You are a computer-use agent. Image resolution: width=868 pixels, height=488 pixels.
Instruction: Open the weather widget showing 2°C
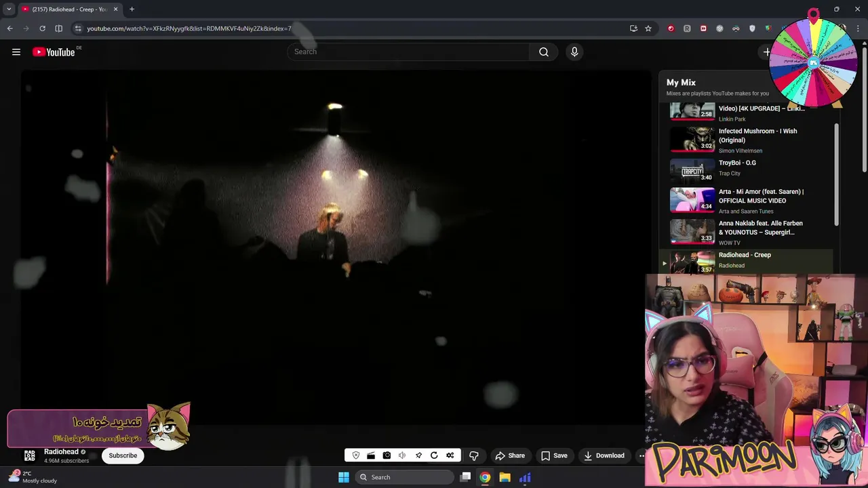click(x=33, y=477)
